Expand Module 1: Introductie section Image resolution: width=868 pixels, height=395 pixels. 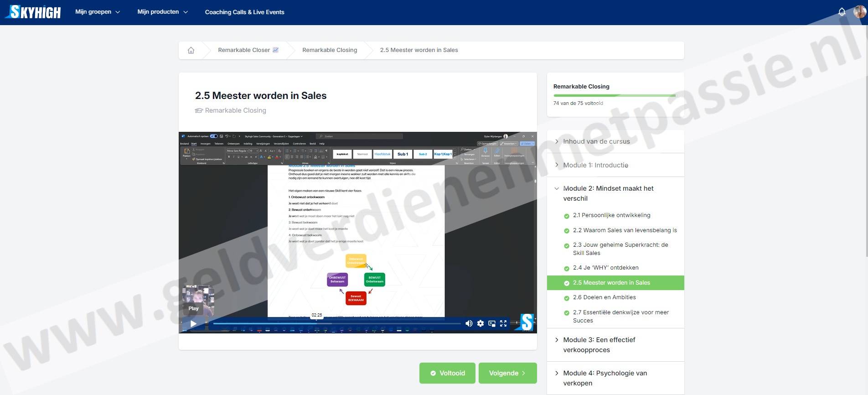coord(595,165)
